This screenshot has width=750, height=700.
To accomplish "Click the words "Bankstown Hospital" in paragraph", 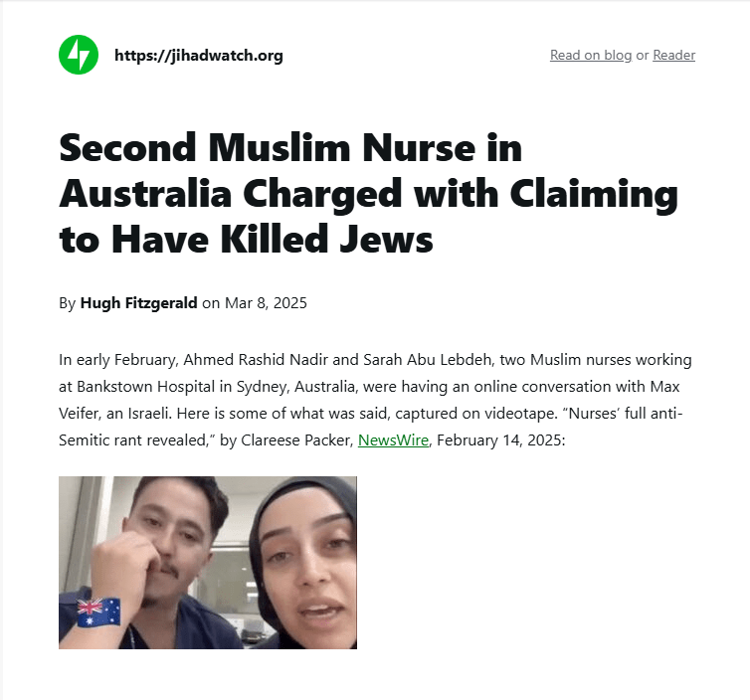I will 146,387.
